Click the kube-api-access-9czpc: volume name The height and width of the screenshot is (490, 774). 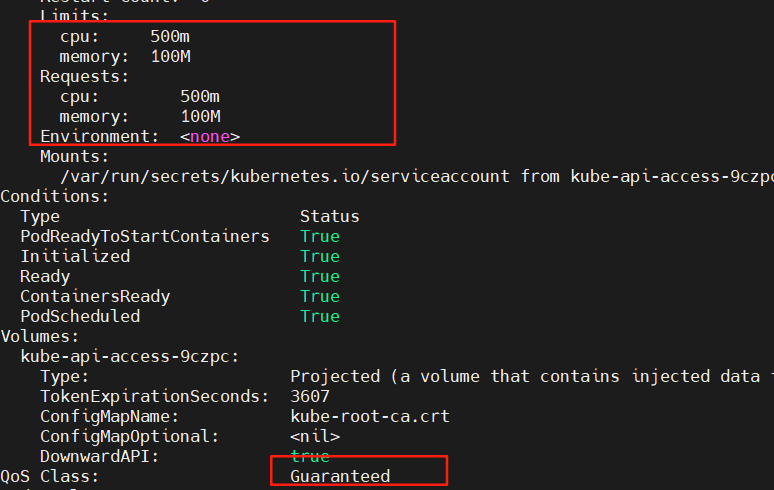coord(130,356)
